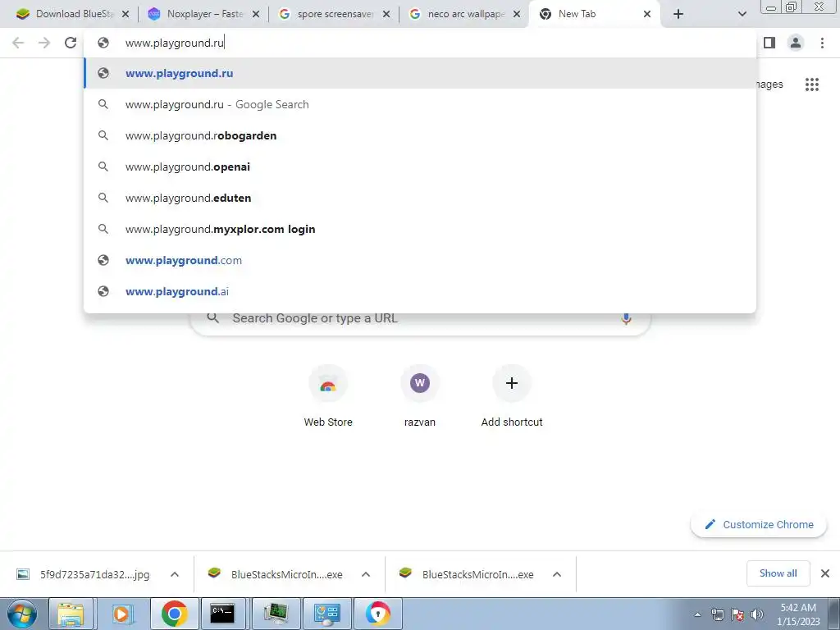
Task: Open the razvan shortcut
Action: (420, 396)
